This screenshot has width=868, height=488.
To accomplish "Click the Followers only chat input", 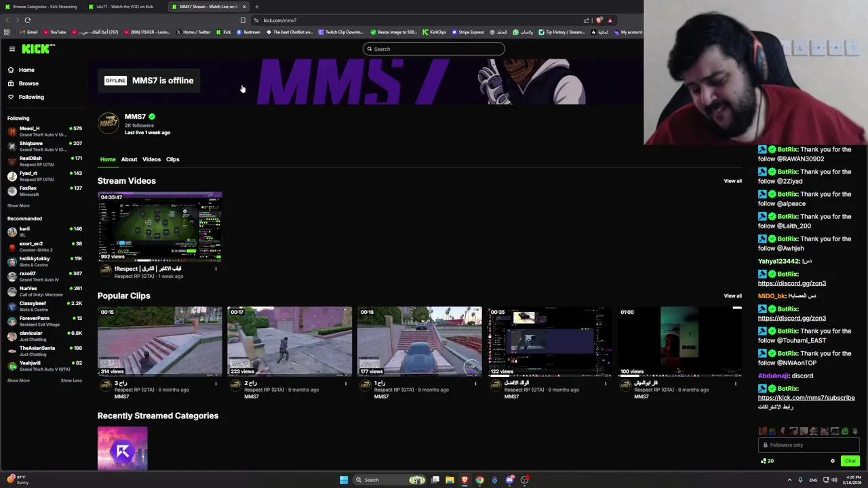I will click(x=809, y=445).
